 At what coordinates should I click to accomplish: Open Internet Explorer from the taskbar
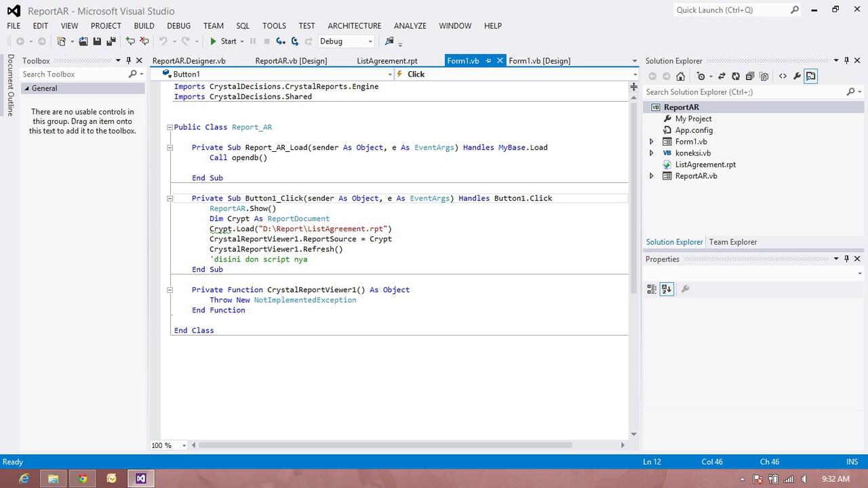click(24, 479)
